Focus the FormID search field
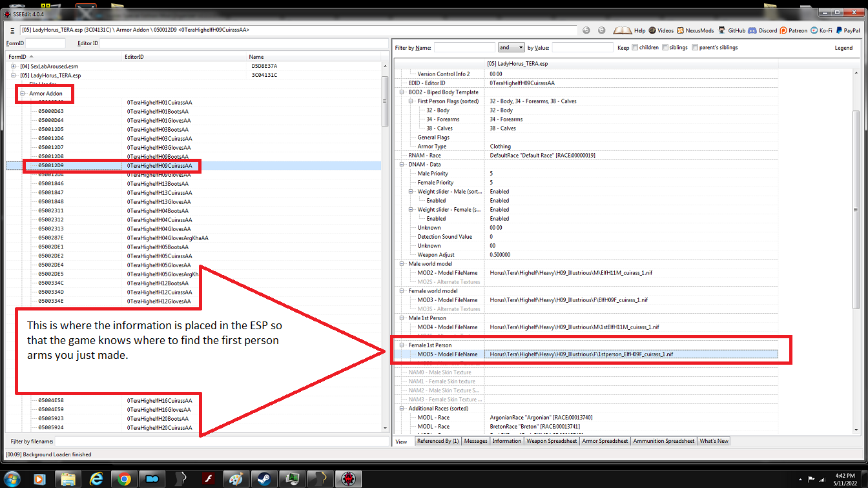This screenshot has height=488, width=868. point(45,43)
